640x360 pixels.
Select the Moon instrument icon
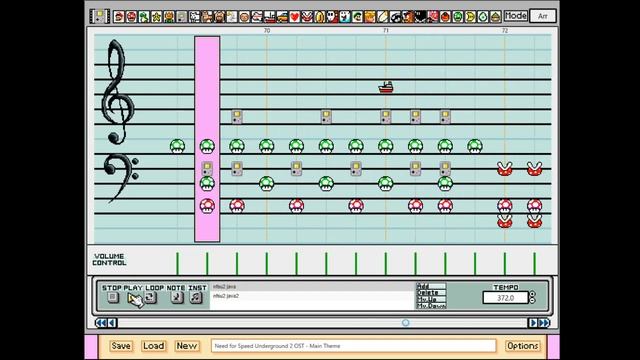[471, 17]
